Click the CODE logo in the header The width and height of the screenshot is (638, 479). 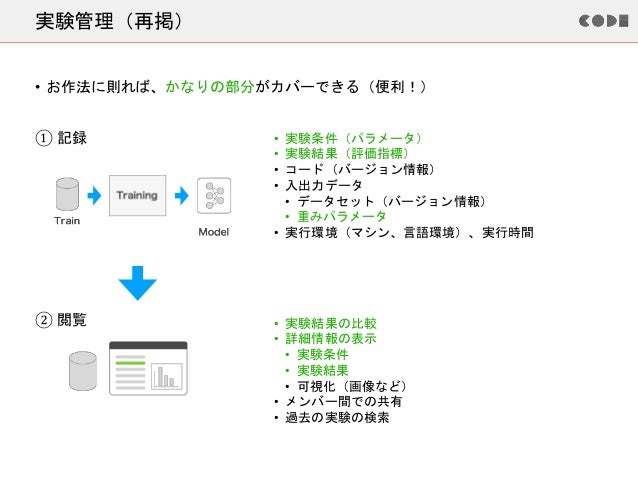[x=604, y=21]
